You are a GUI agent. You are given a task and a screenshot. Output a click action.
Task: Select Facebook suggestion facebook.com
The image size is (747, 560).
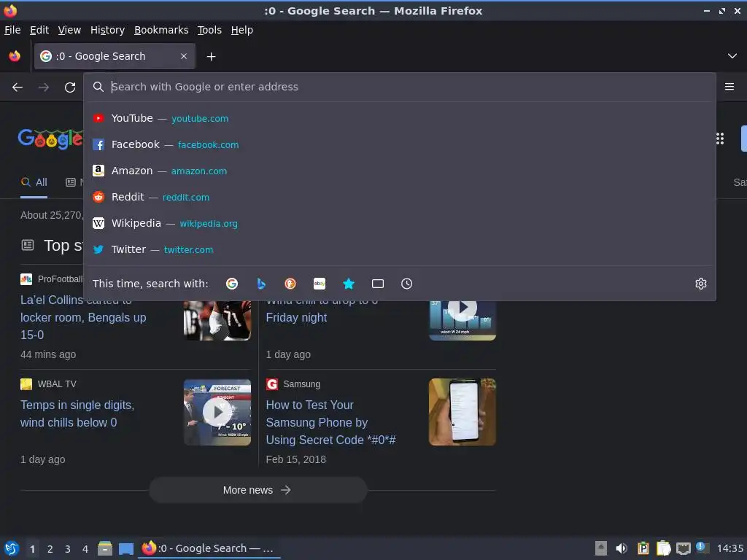400,144
